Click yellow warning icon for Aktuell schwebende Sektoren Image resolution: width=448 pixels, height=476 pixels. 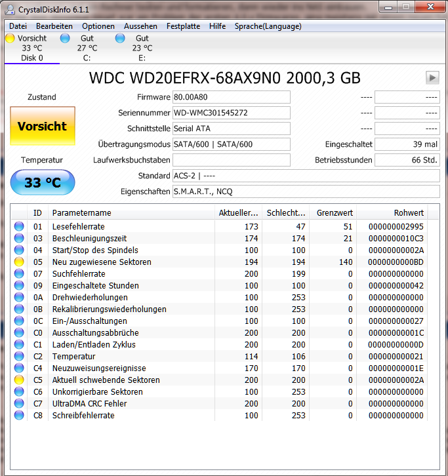point(19,380)
